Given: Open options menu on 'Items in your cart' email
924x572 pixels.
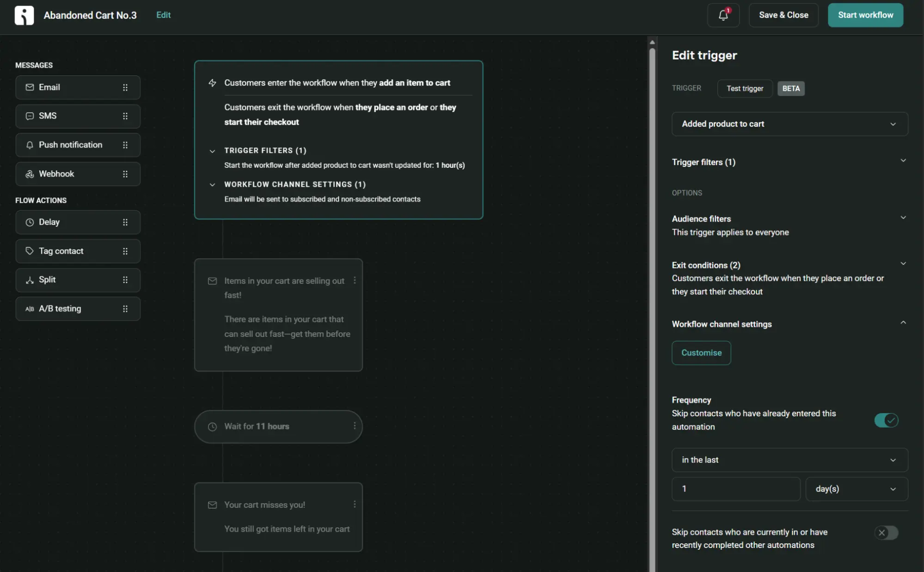Looking at the screenshot, I should click(355, 280).
